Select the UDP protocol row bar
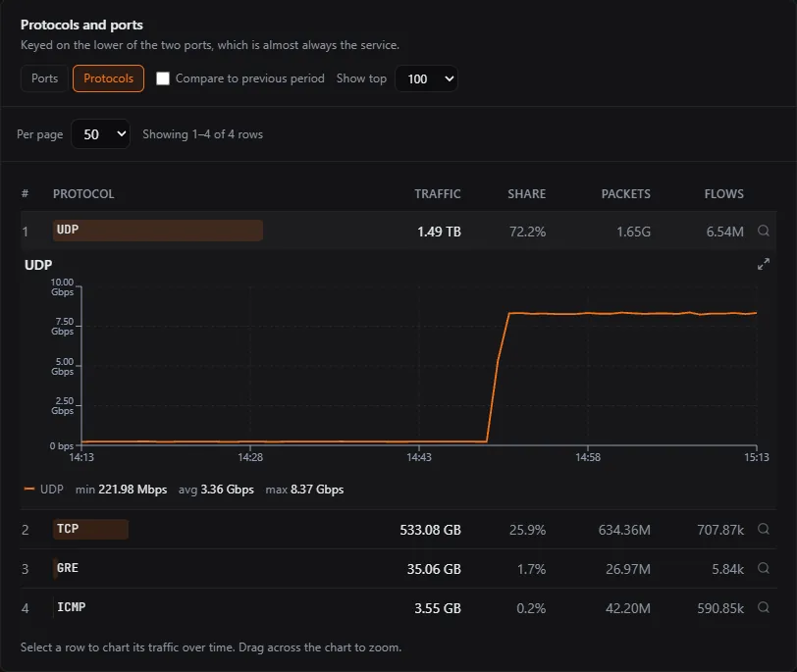797x672 pixels. tap(158, 231)
